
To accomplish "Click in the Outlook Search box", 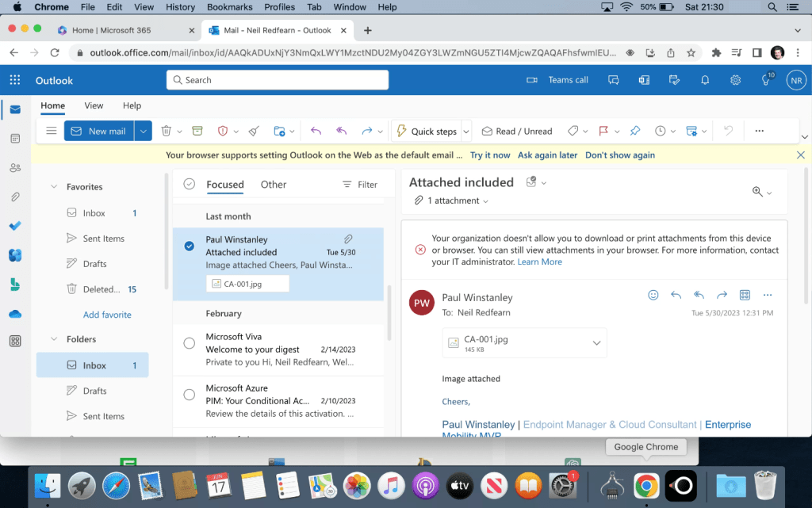I will (278, 80).
